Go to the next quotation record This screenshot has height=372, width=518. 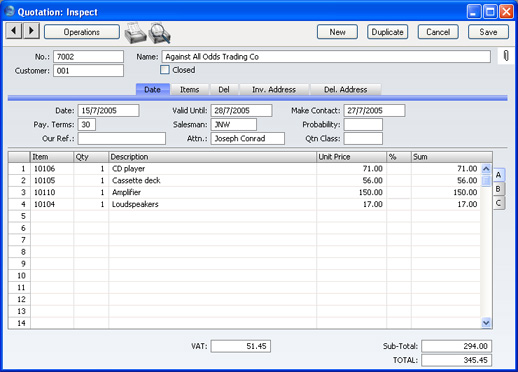click(31, 31)
